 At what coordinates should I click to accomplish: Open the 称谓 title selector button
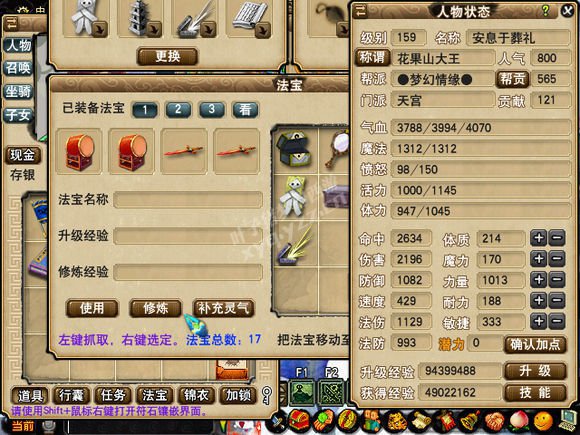[x=372, y=58]
